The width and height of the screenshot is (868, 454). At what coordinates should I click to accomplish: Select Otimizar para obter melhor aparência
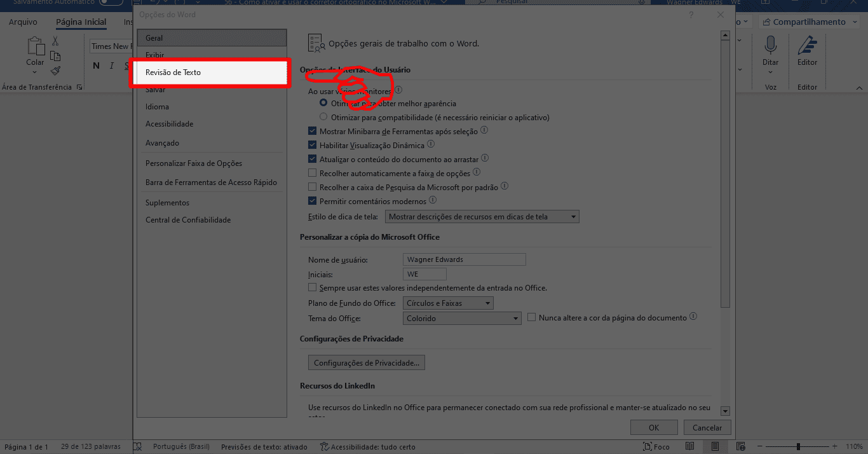(x=324, y=103)
